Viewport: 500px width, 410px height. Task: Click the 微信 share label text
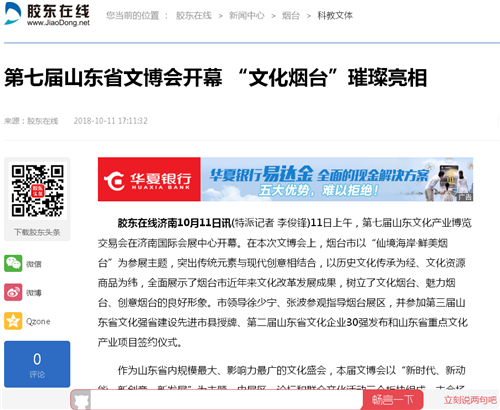[x=34, y=264]
